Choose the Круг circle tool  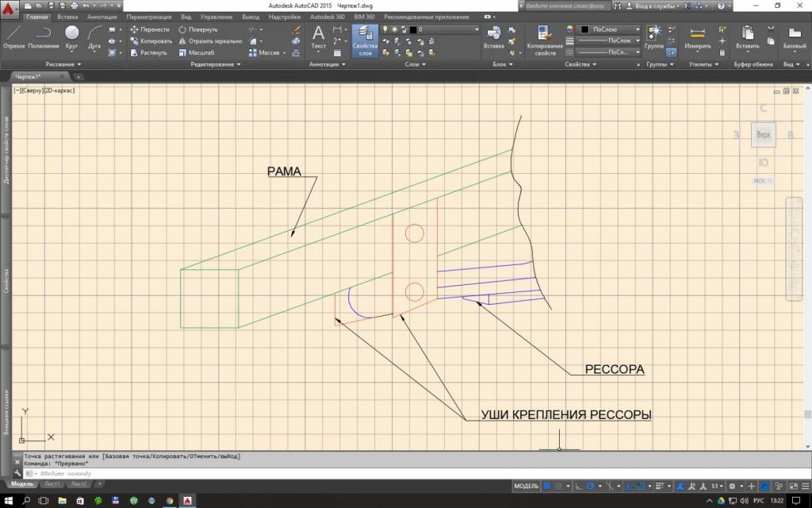pyautogui.click(x=71, y=37)
